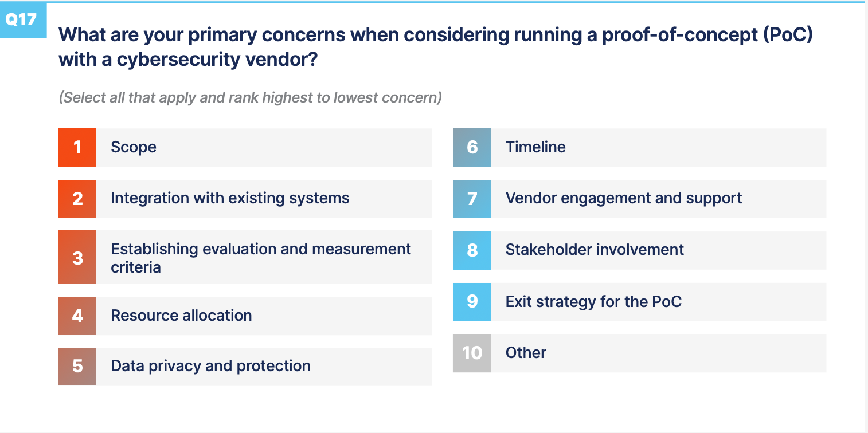
Task: Select Integration with existing systems option
Action: (x=264, y=199)
